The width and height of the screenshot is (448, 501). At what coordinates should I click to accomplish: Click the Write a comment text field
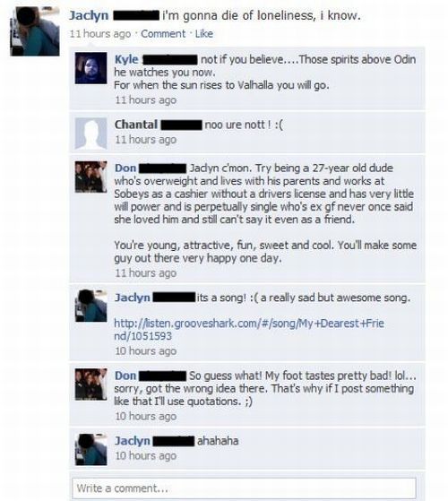coord(245,488)
